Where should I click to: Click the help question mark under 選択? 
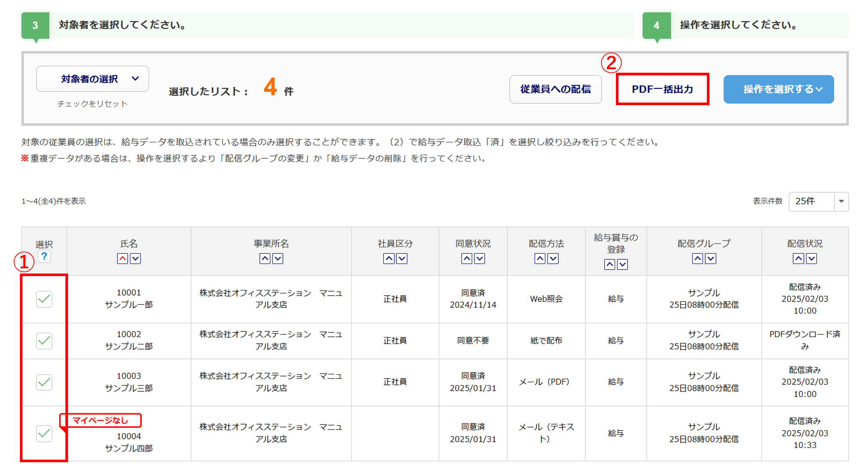point(44,256)
